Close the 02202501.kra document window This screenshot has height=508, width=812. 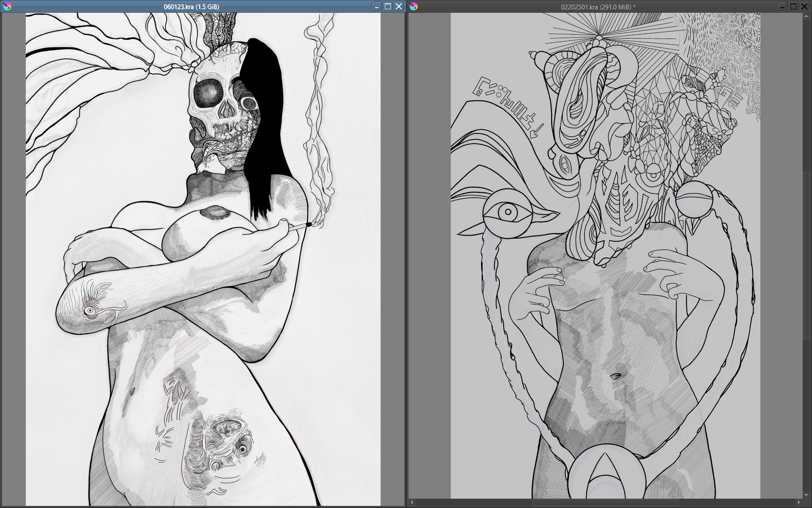click(x=804, y=6)
